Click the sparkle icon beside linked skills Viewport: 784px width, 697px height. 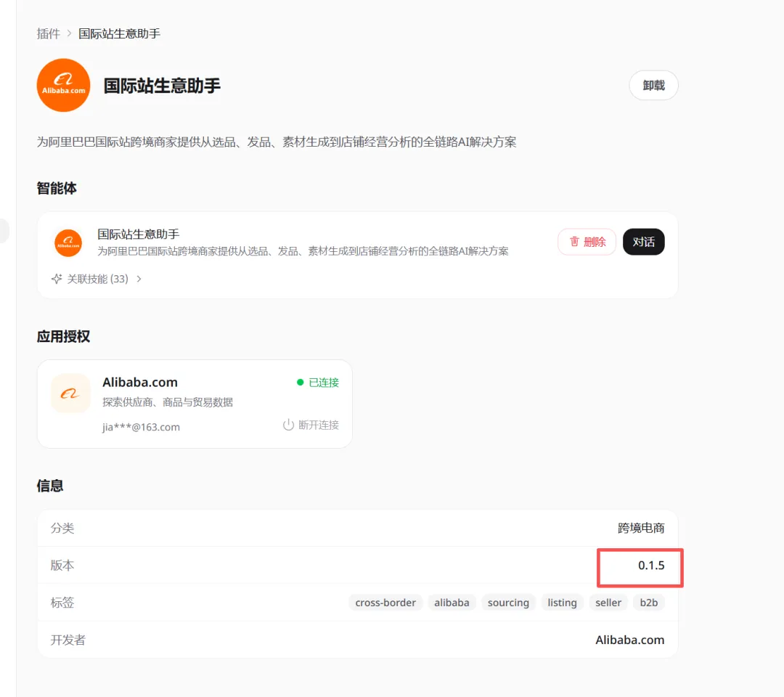[x=57, y=279]
